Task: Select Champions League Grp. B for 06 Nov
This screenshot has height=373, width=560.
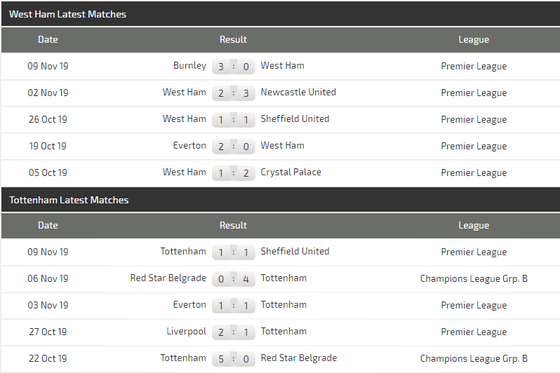Action: click(x=474, y=279)
